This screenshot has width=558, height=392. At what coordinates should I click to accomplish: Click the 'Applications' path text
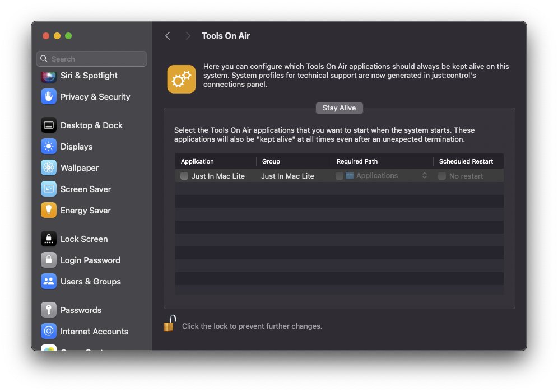click(377, 176)
